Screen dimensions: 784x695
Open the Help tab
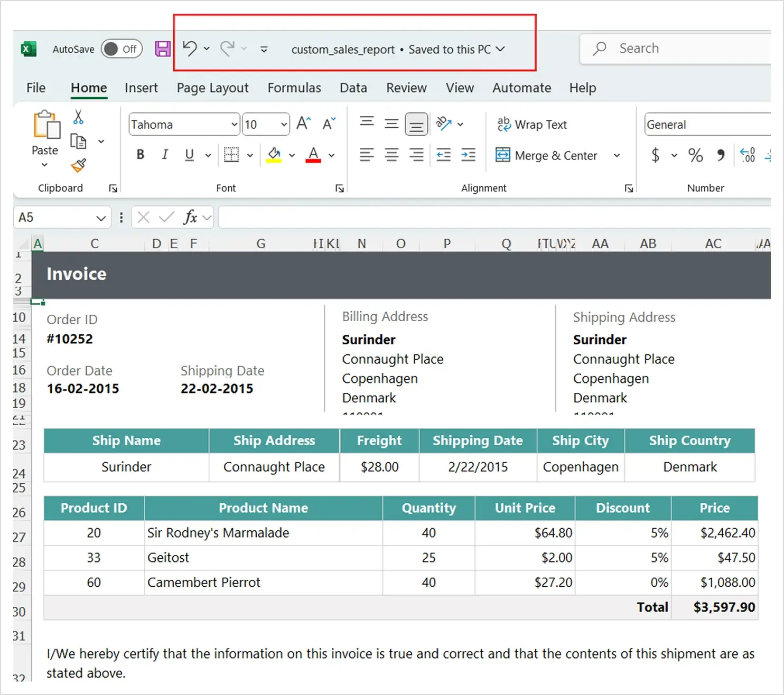point(583,88)
